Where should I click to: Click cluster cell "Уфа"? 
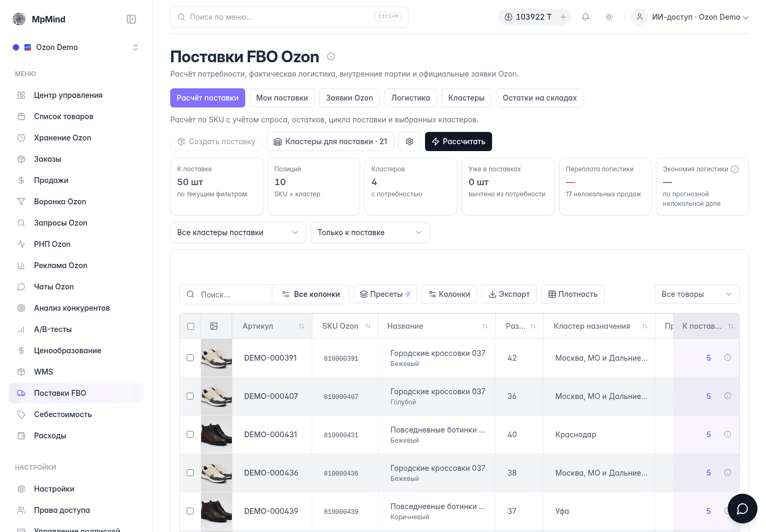click(562, 511)
